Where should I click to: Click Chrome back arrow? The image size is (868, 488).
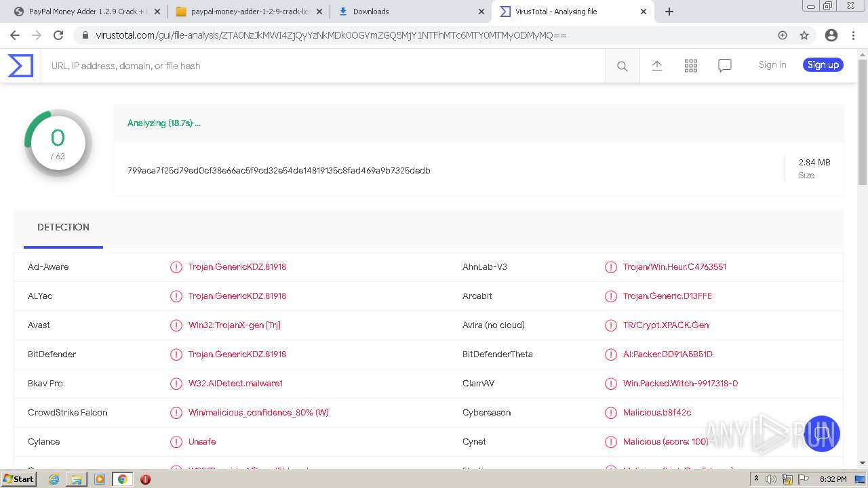(15, 35)
